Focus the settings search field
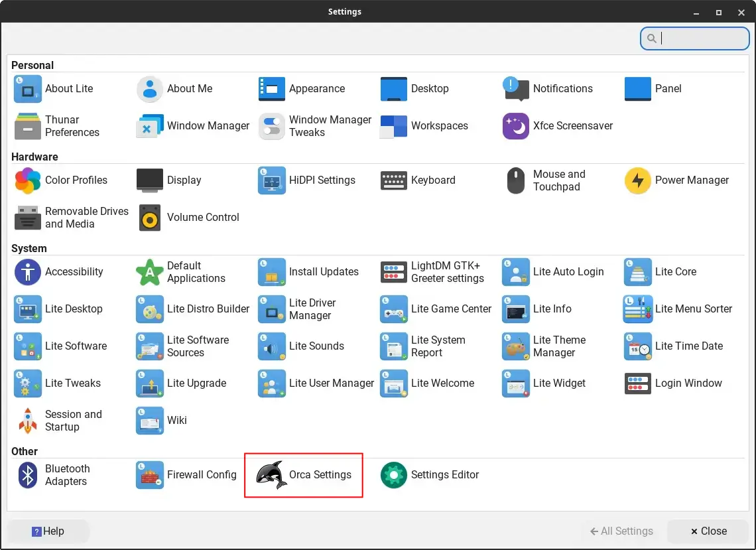 click(x=695, y=38)
